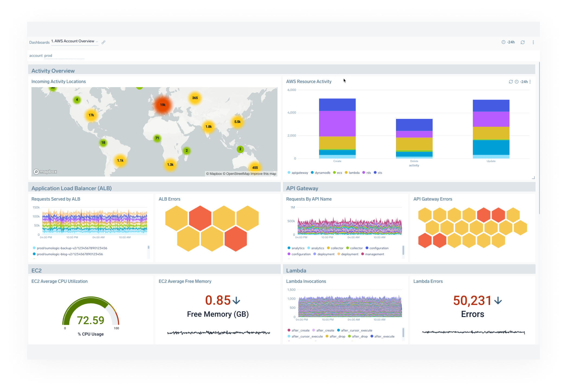Image resolution: width=567 pixels, height=392 pixels.
Task: Click the Delete stacked bar
Action: point(414,139)
